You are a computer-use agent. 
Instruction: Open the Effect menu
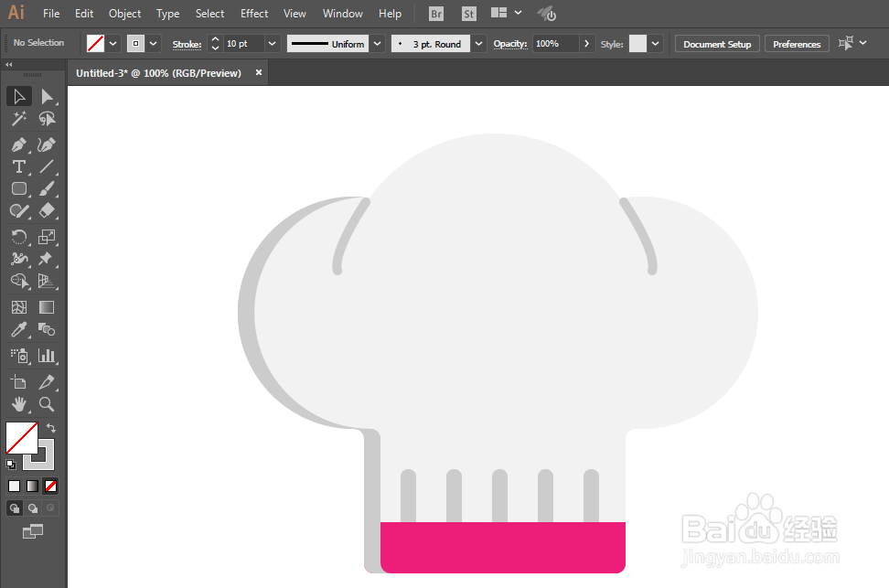(254, 14)
